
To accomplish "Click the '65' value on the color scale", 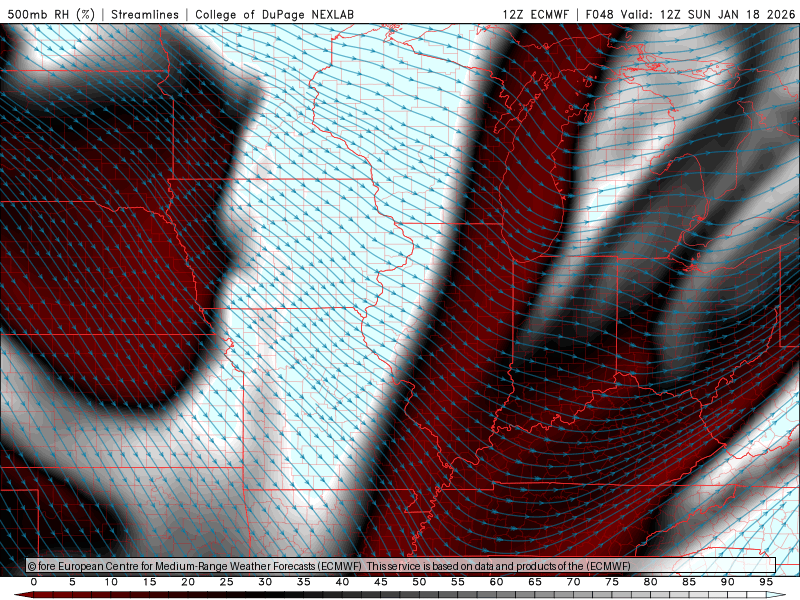I will click(x=535, y=582).
